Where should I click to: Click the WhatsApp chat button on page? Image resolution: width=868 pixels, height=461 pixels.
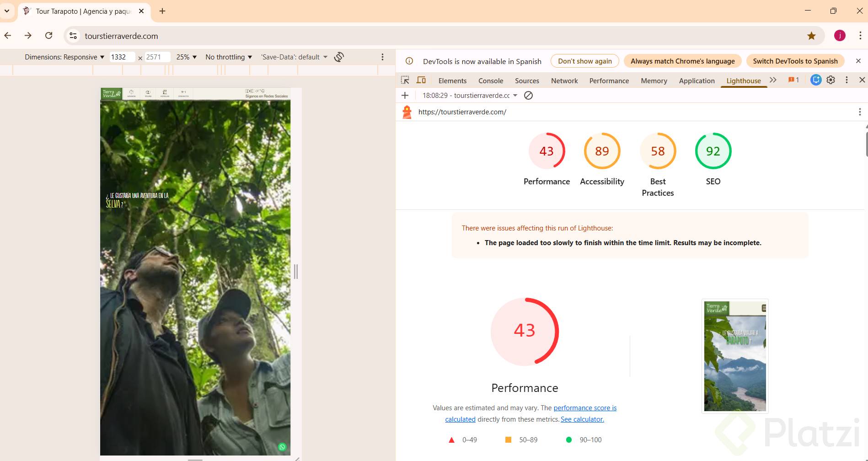click(x=282, y=447)
